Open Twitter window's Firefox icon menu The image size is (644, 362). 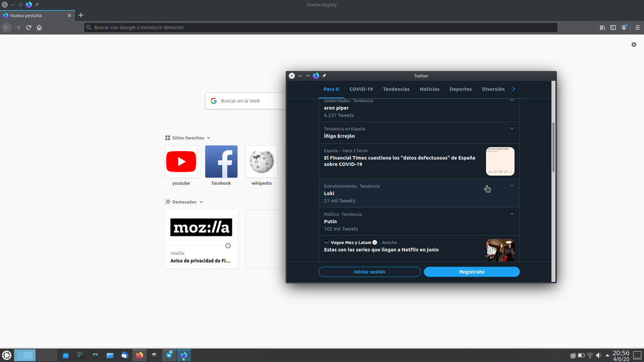click(x=316, y=76)
